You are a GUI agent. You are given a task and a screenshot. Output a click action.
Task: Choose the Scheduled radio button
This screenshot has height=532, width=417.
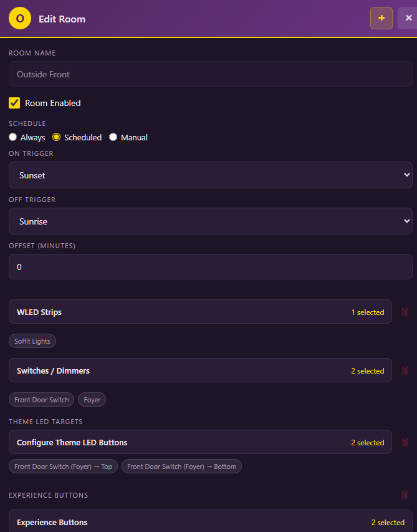[56, 137]
